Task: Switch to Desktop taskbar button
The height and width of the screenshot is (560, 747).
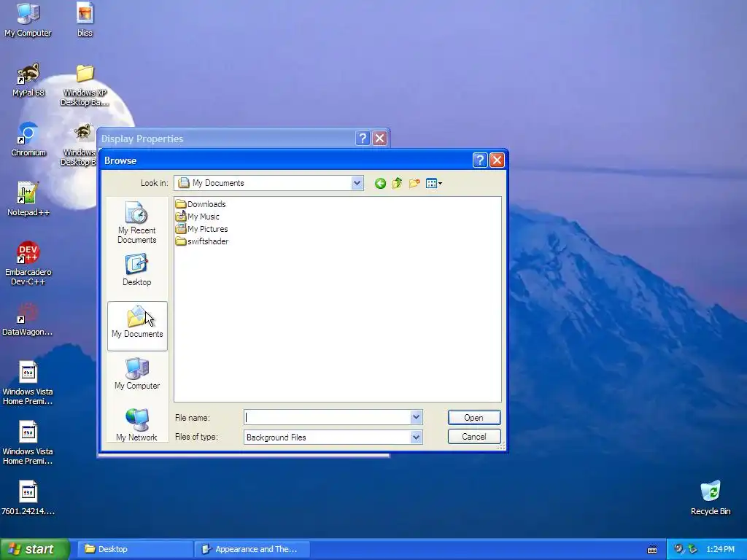Action: 135,549
